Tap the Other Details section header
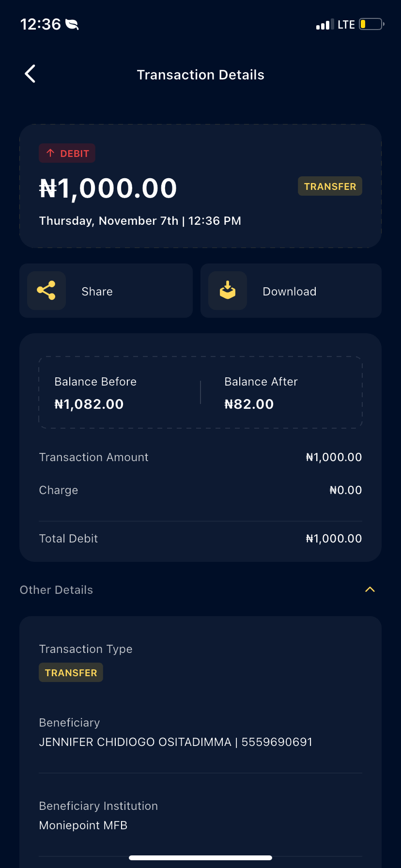 57,590
